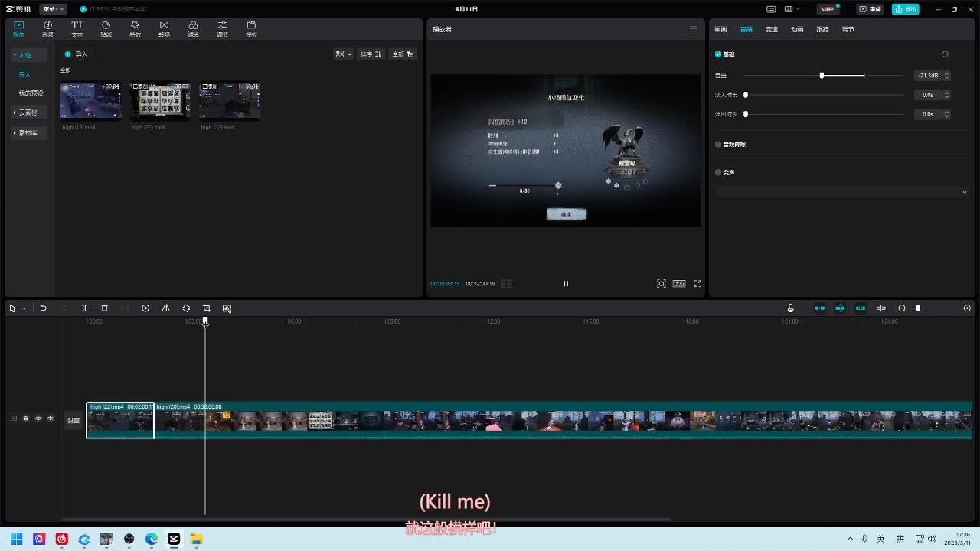Screen dimensions: 980x551
Task: Click the fade-out duration stepper arrows
Action: coord(947,114)
